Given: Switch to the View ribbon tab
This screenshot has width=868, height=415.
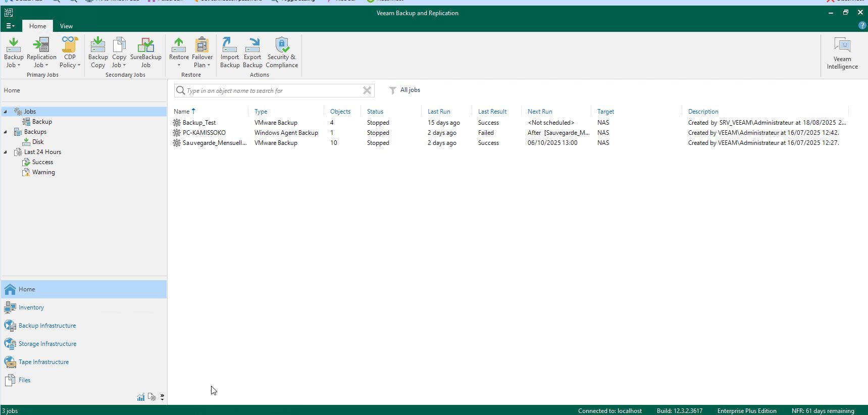Looking at the screenshot, I should click(x=66, y=26).
